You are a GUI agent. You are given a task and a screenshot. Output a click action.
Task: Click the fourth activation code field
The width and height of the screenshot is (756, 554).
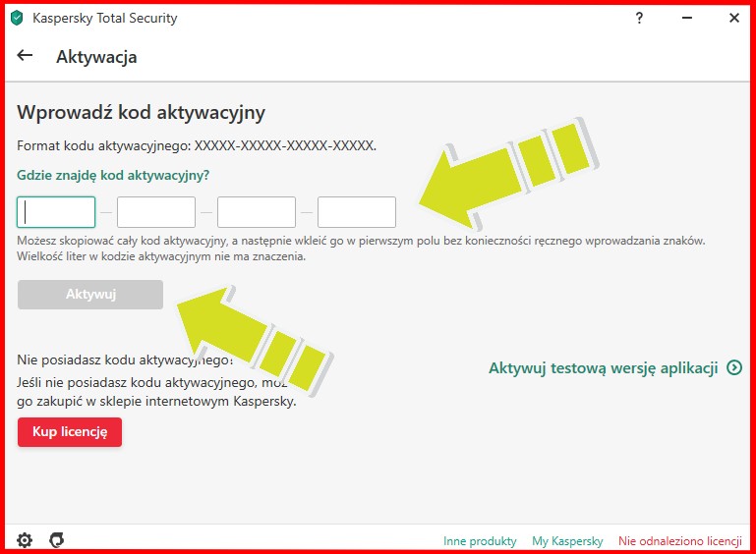click(x=357, y=212)
